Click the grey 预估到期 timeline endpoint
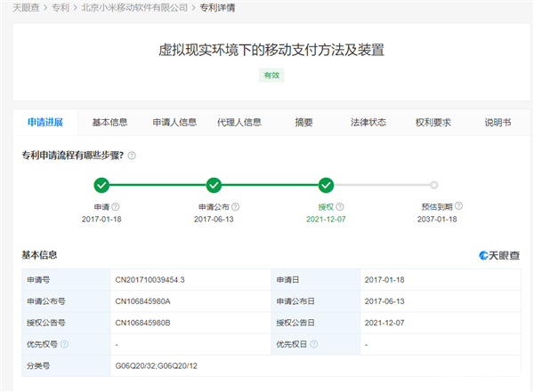534x392 pixels. (x=434, y=185)
